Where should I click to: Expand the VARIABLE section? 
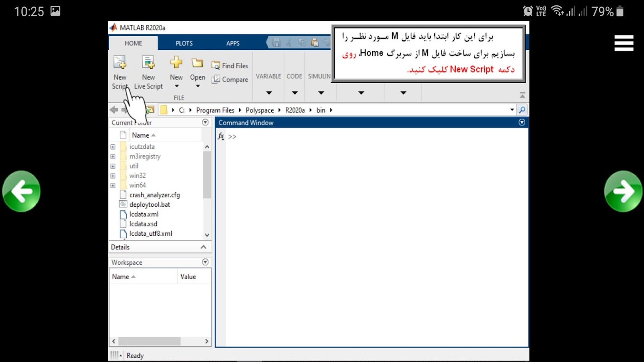tap(269, 92)
